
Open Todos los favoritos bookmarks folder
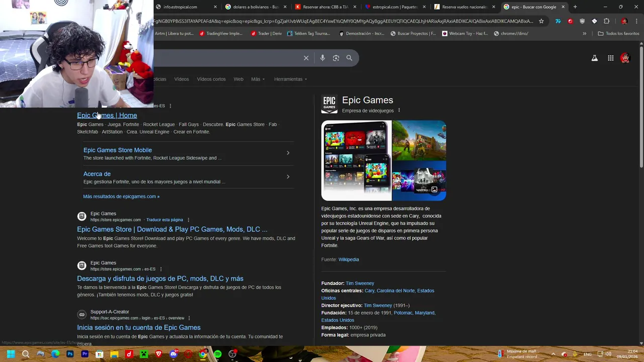coord(618,34)
